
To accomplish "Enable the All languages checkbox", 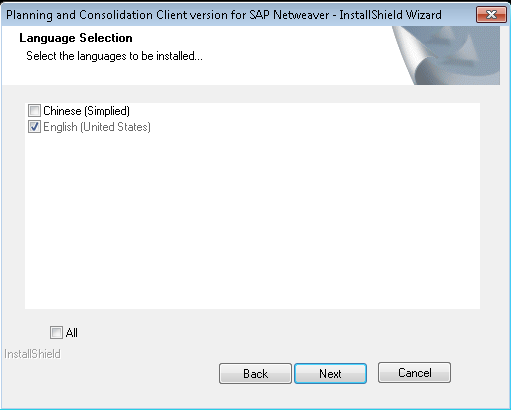I will coord(56,332).
